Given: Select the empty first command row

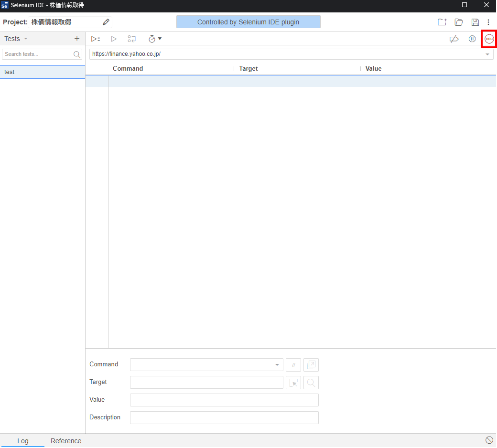Looking at the screenshot, I should (291, 81).
